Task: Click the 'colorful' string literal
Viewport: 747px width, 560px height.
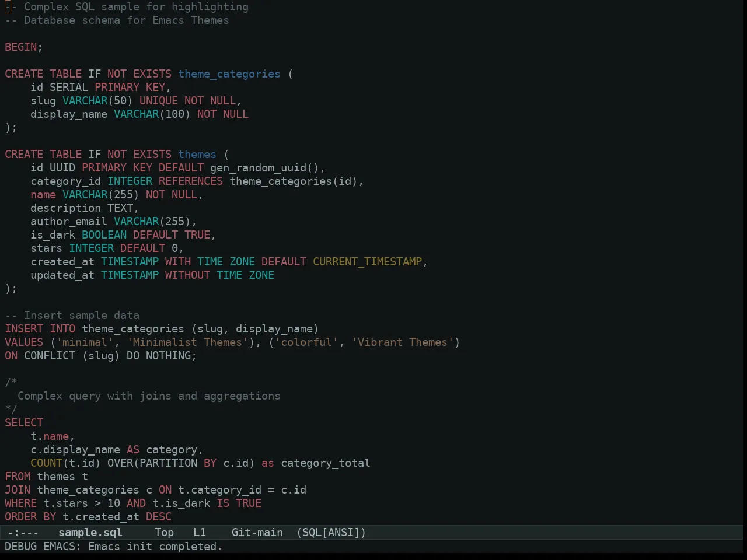Action: pos(306,342)
